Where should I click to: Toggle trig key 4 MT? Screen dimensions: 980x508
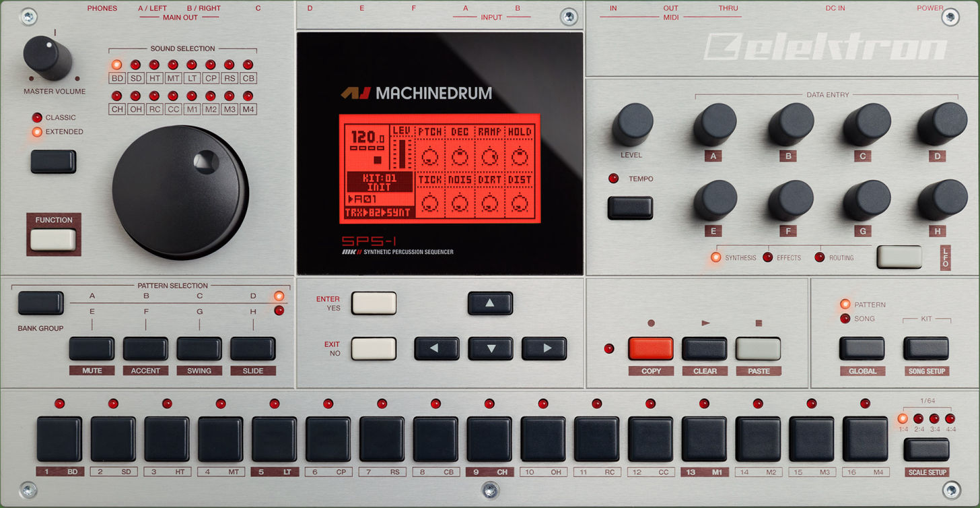pyautogui.click(x=221, y=439)
